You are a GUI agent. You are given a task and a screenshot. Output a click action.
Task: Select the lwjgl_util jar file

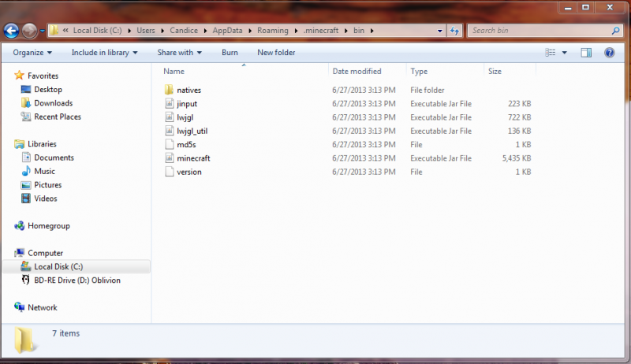tap(192, 131)
